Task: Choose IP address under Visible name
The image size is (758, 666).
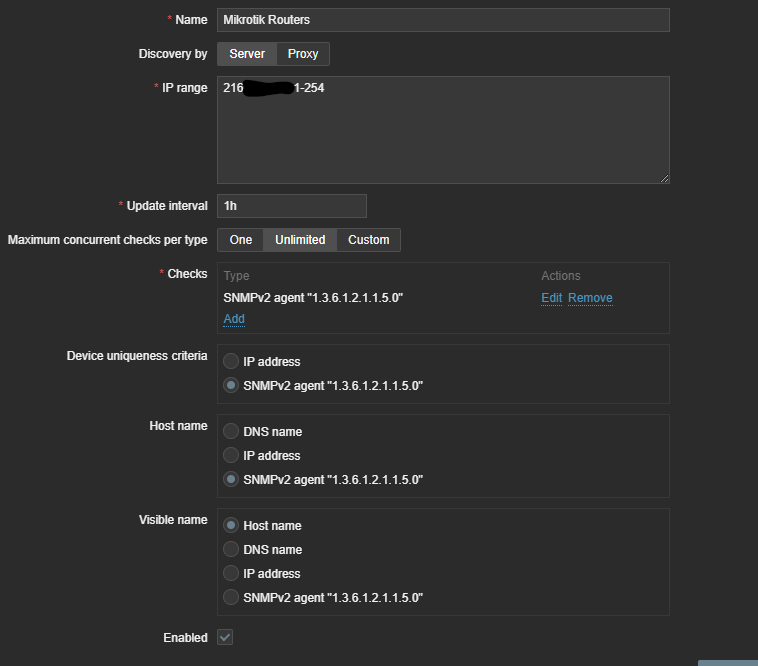Action: pyautogui.click(x=231, y=574)
